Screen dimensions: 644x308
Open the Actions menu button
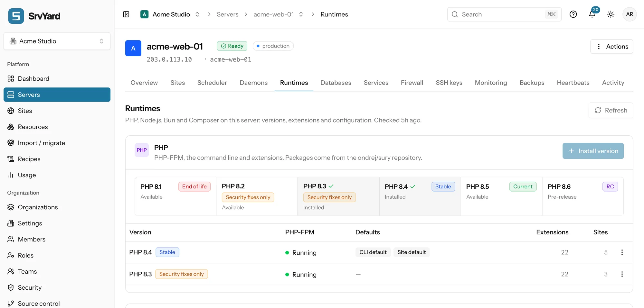pyautogui.click(x=612, y=46)
